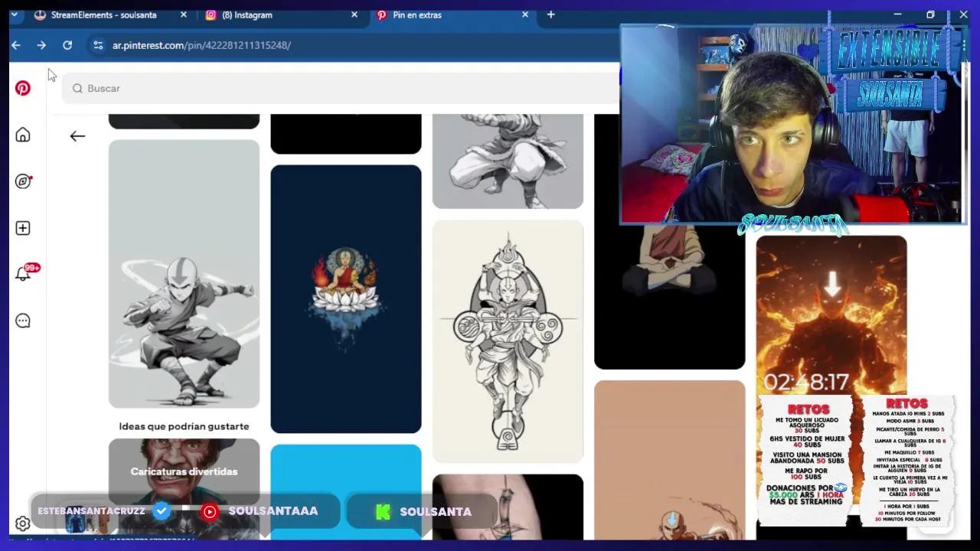Viewport: 980px width, 551px height.
Task: Reload the page with the refresh icon
Action: (x=67, y=45)
